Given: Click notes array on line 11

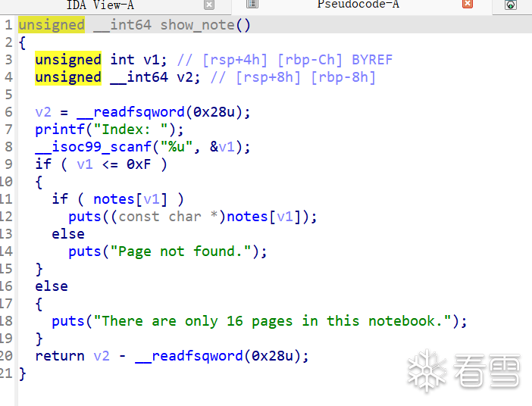Looking at the screenshot, I should 114,199.
